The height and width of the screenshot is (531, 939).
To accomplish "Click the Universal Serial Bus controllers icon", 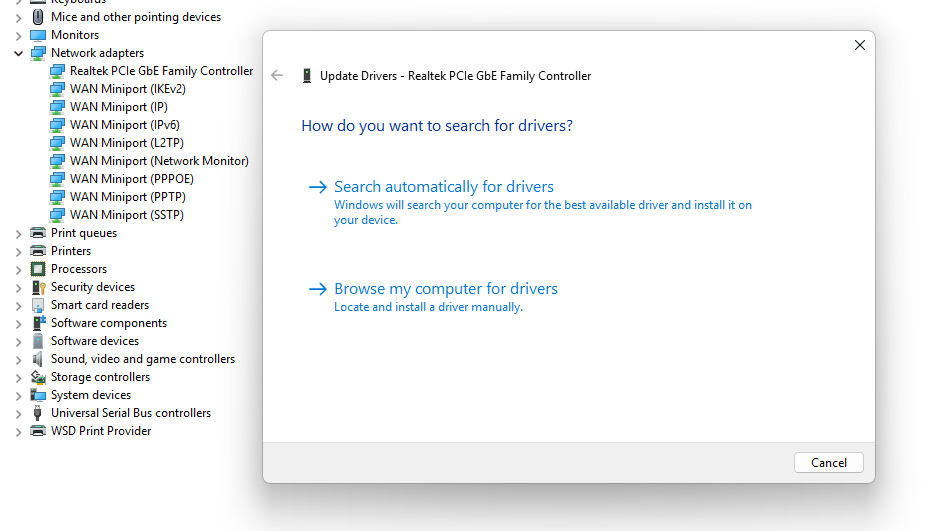I will [38, 413].
